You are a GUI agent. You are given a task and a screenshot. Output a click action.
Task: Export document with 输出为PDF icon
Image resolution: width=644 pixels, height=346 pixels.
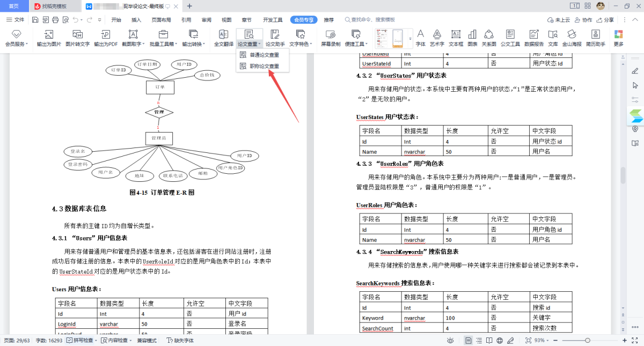coord(106,38)
